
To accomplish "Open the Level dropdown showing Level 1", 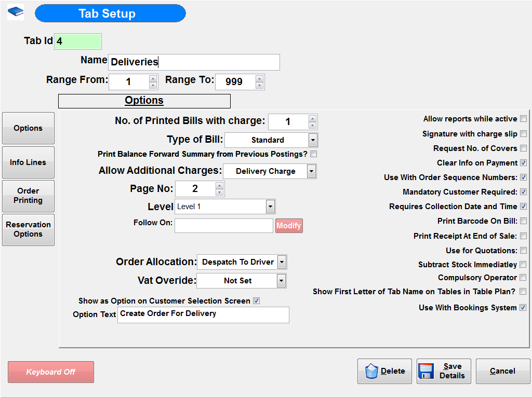I will [270, 206].
